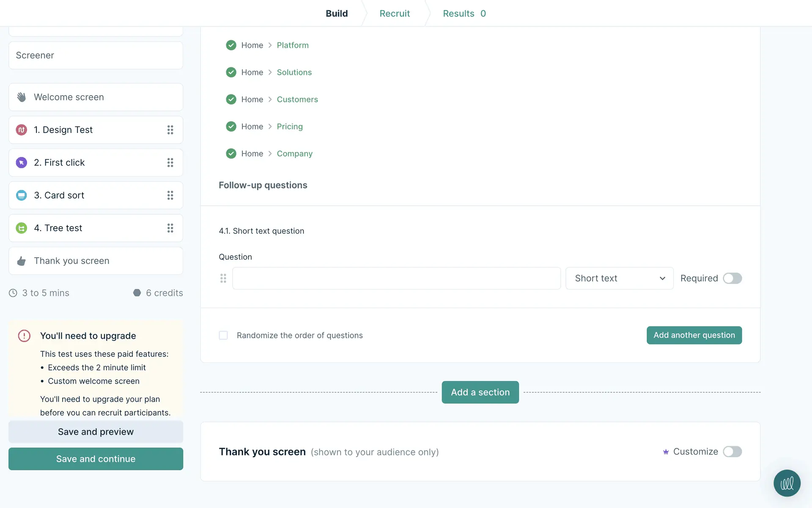Click drag handle of question 4.1

[x=223, y=278]
